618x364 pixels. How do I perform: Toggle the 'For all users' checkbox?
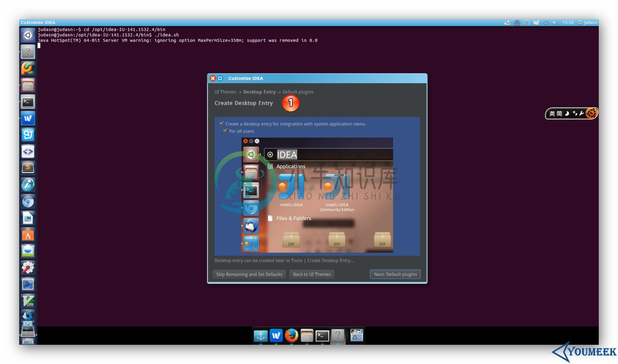pyautogui.click(x=225, y=131)
